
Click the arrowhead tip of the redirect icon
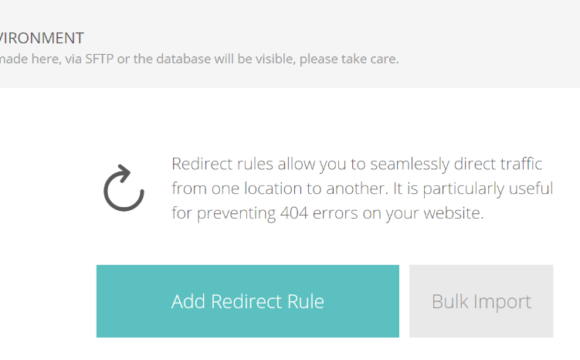(126, 171)
